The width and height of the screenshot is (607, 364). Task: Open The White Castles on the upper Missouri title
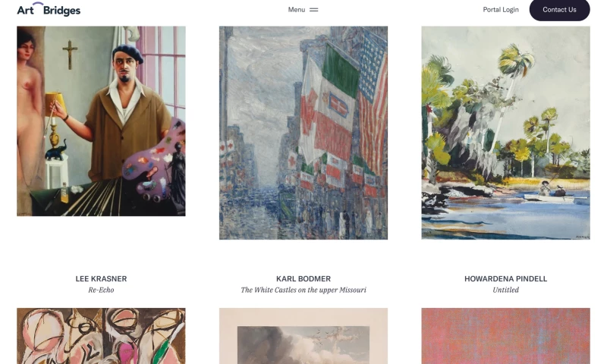point(303,290)
